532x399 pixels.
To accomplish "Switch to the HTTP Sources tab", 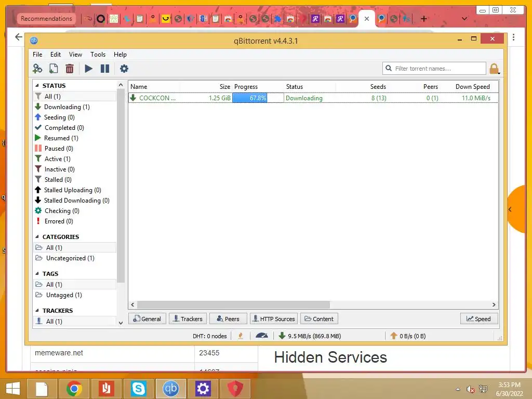I will coord(274,319).
